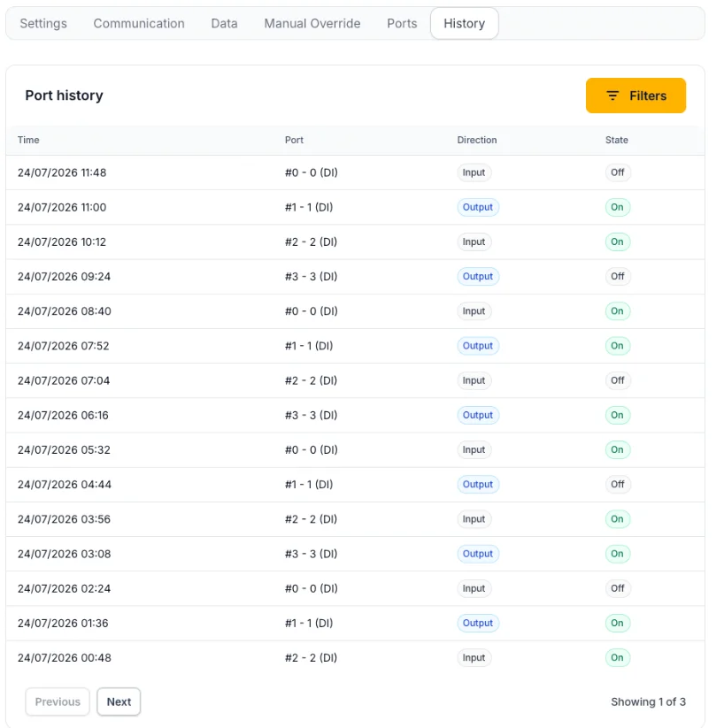Click the Port history heading
The image size is (724, 728).
click(64, 96)
